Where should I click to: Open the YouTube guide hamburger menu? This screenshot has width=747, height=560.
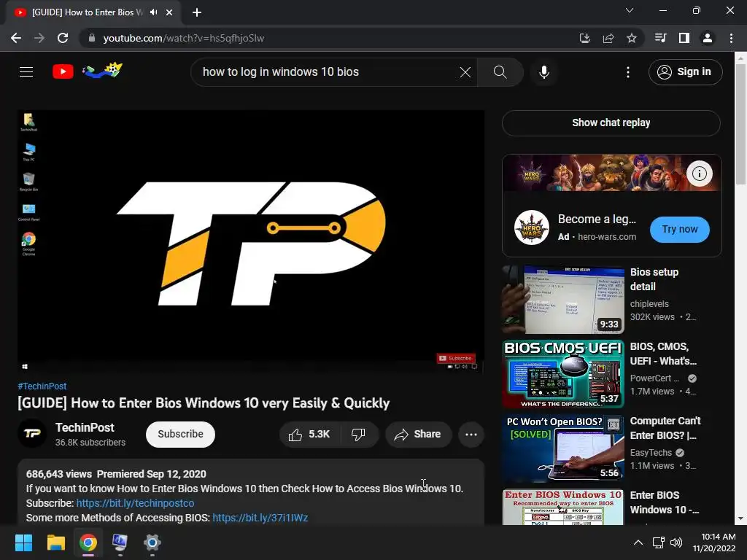coord(26,72)
